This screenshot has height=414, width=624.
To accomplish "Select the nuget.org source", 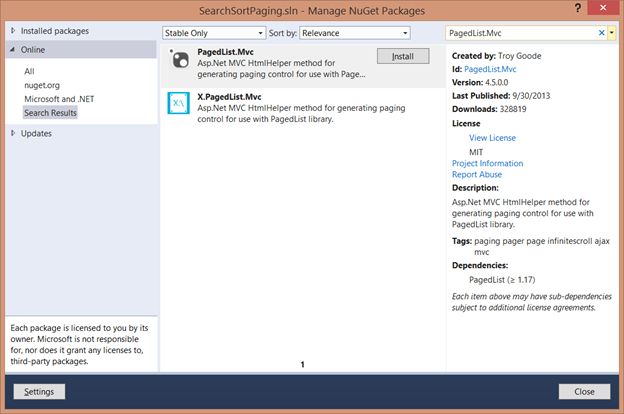I will tap(42, 85).
